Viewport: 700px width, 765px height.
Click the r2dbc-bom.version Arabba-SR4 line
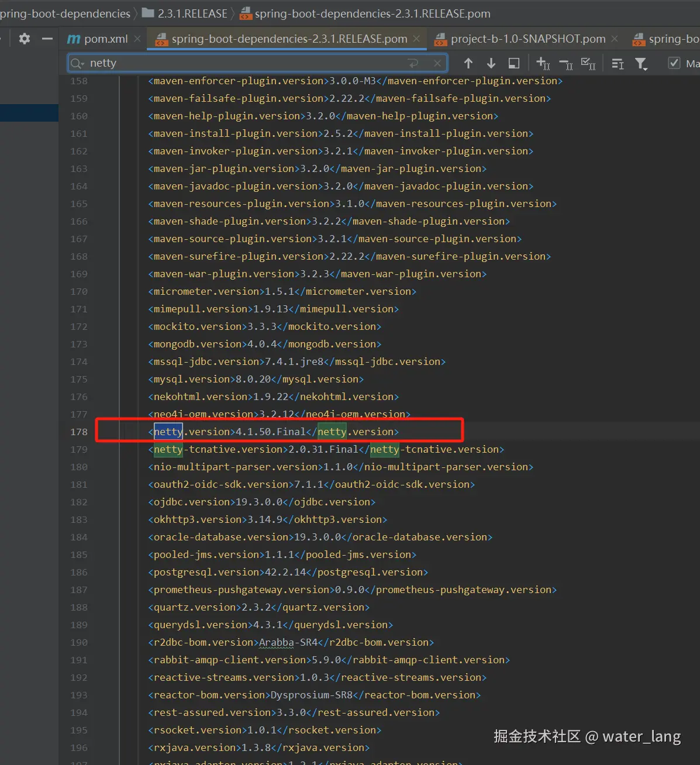(291, 642)
